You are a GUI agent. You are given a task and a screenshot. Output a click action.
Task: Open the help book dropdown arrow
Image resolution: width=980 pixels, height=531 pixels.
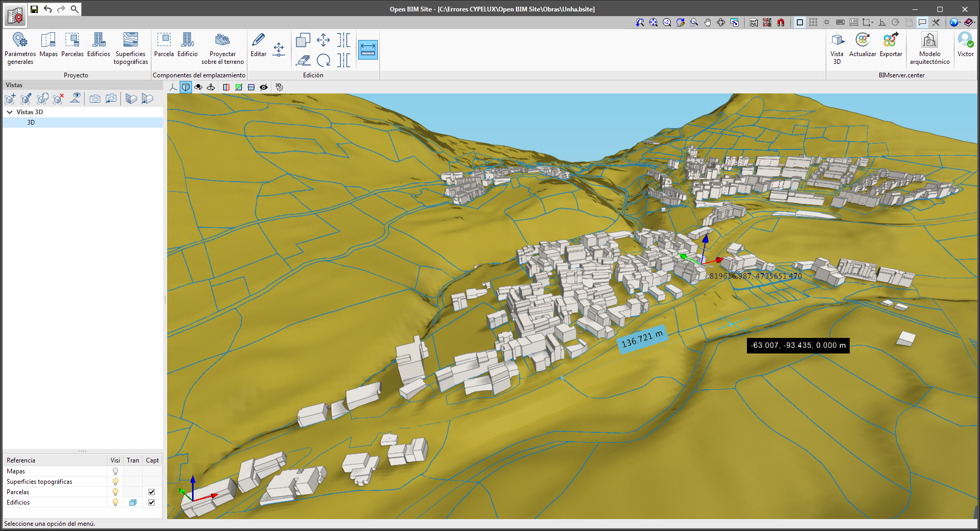tap(974, 23)
